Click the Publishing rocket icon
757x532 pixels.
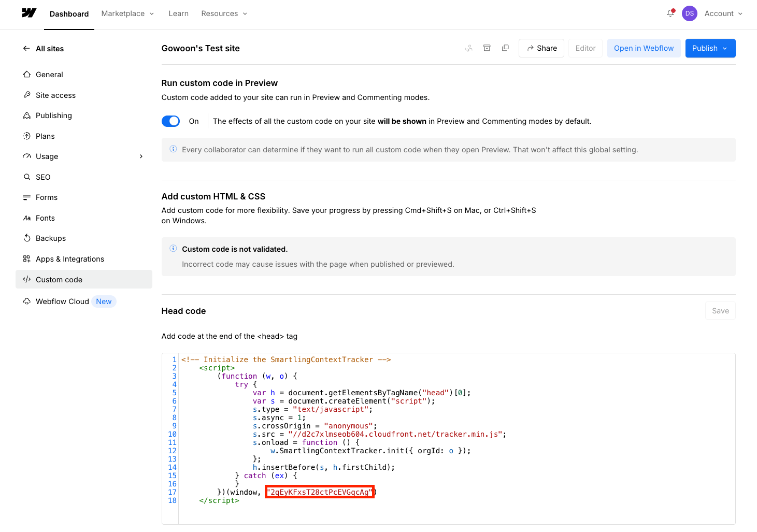27,116
